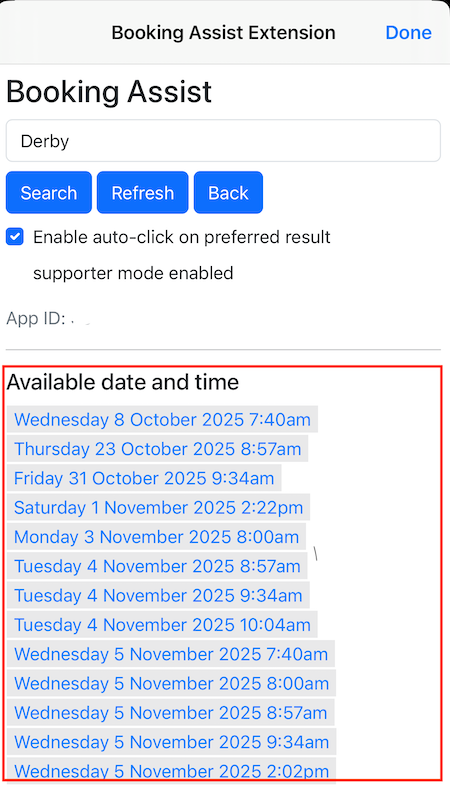Disable auto-click on preferred result checkbox
Image resolution: width=450 pixels, height=787 pixels.
pos(15,236)
